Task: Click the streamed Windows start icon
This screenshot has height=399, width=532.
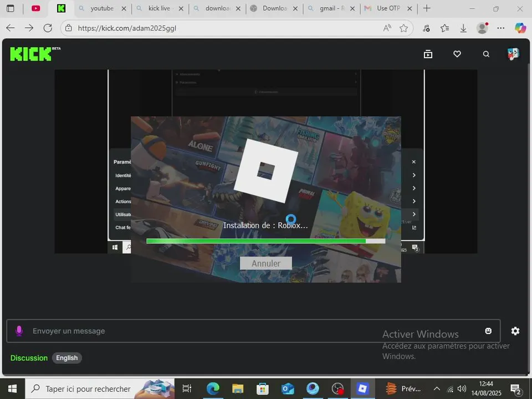Action: tap(115, 248)
